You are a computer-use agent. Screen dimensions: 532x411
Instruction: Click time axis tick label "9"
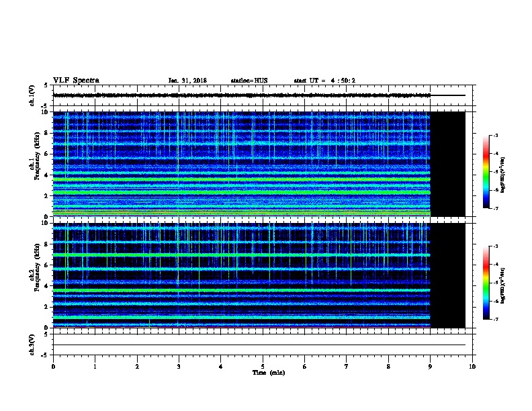pos(430,367)
